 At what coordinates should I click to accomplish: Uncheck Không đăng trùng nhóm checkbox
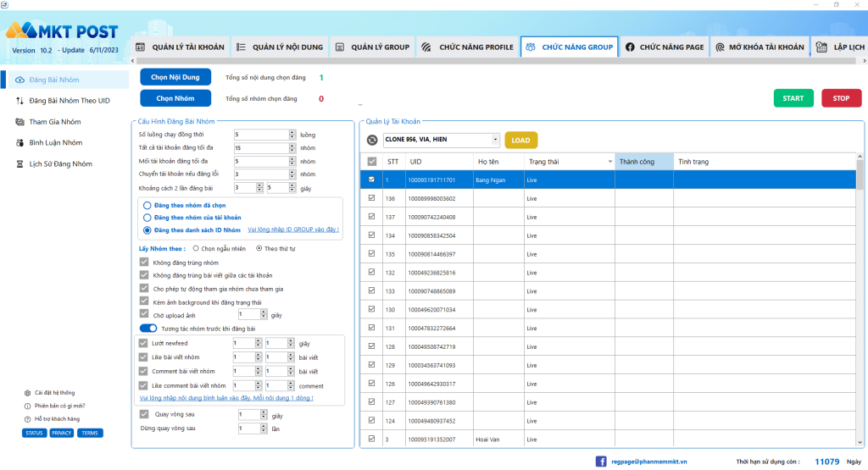(x=144, y=262)
